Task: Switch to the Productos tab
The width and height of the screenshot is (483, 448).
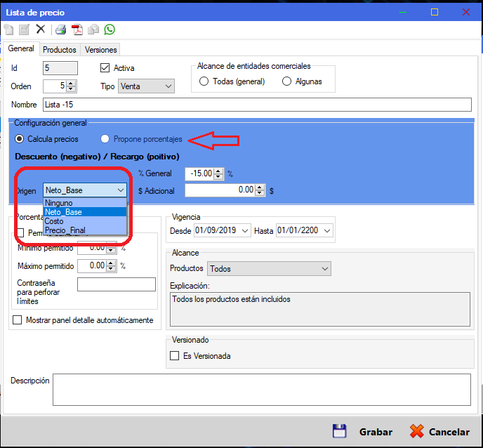Action: tap(59, 50)
